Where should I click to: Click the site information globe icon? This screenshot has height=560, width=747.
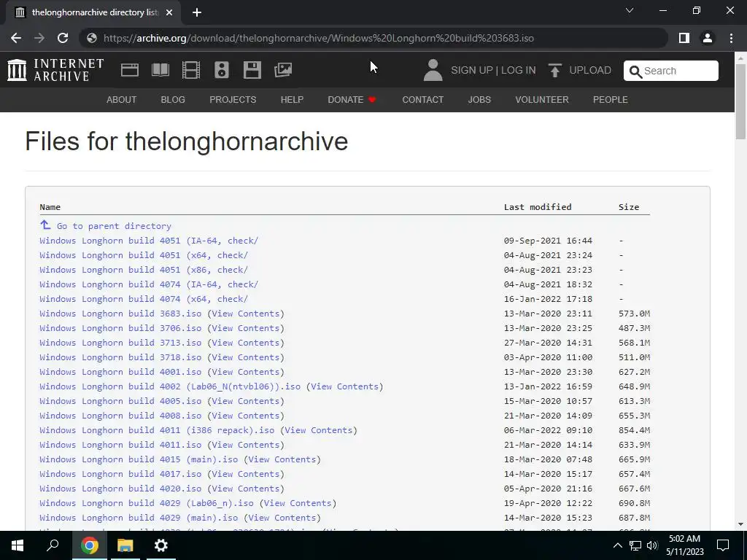(92, 38)
